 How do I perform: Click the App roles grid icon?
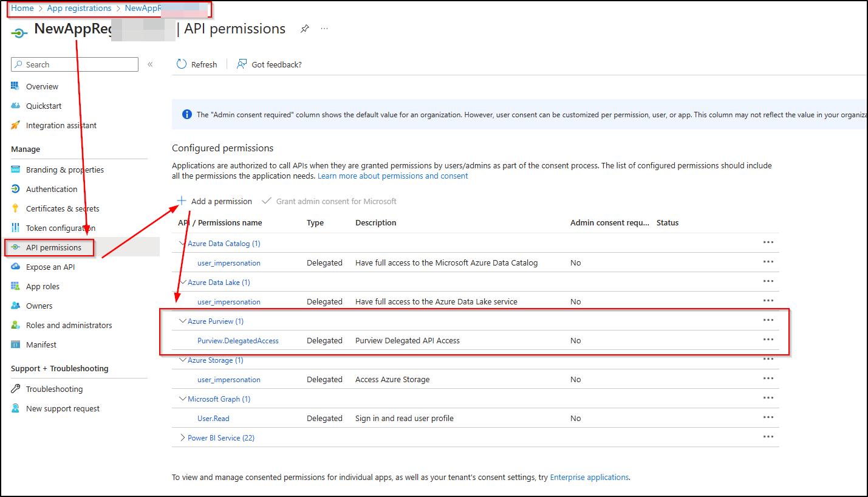(x=16, y=286)
